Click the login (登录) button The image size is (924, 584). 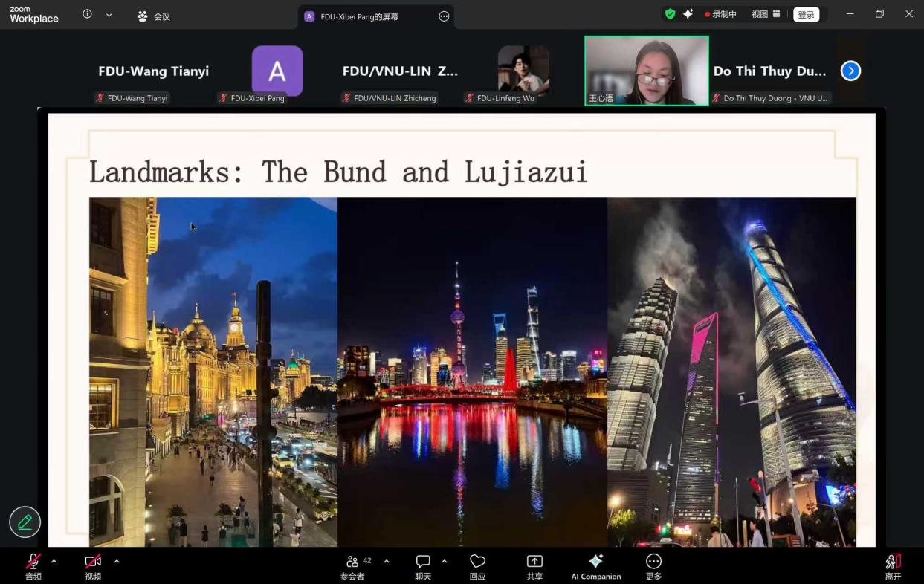(806, 15)
